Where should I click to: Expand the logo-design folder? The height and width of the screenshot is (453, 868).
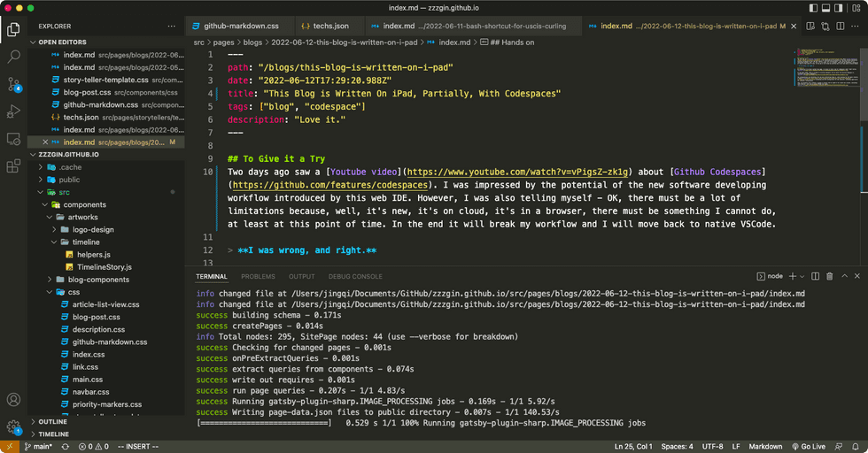point(54,229)
